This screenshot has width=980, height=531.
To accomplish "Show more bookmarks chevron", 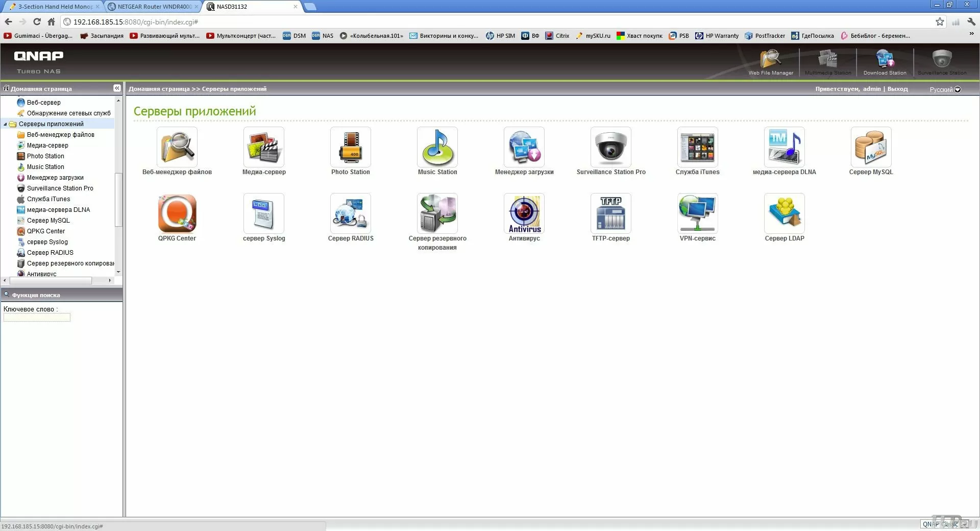I will point(971,34).
